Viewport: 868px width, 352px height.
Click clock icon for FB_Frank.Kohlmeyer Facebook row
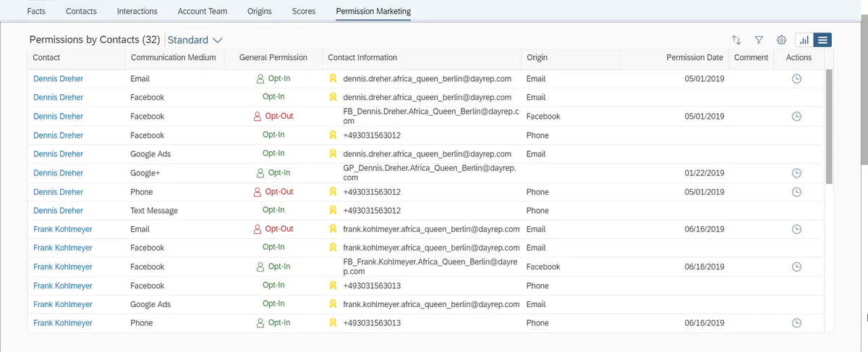pyautogui.click(x=797, y=267)
